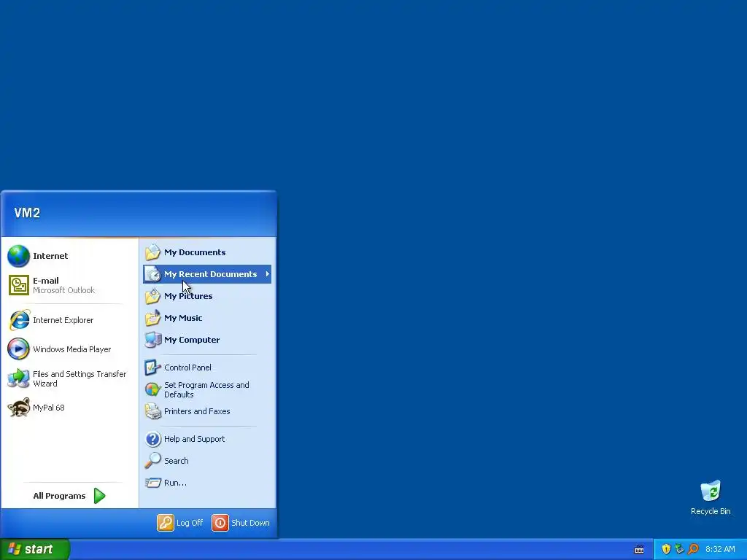Open the Internet Explorer icon
Image resolution: width=747 pixels, height=560 pixels.
tap(19, 320)
